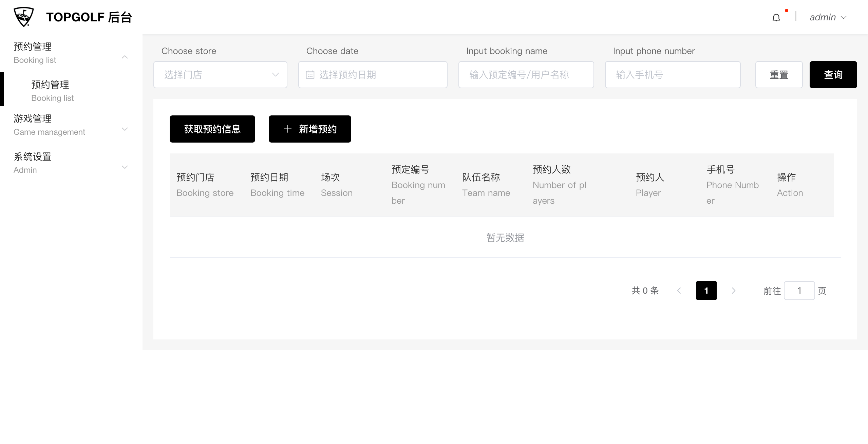Click the Topgolf shield logo
The width and height of the screenshot is (868, 444).
[24, 17]
